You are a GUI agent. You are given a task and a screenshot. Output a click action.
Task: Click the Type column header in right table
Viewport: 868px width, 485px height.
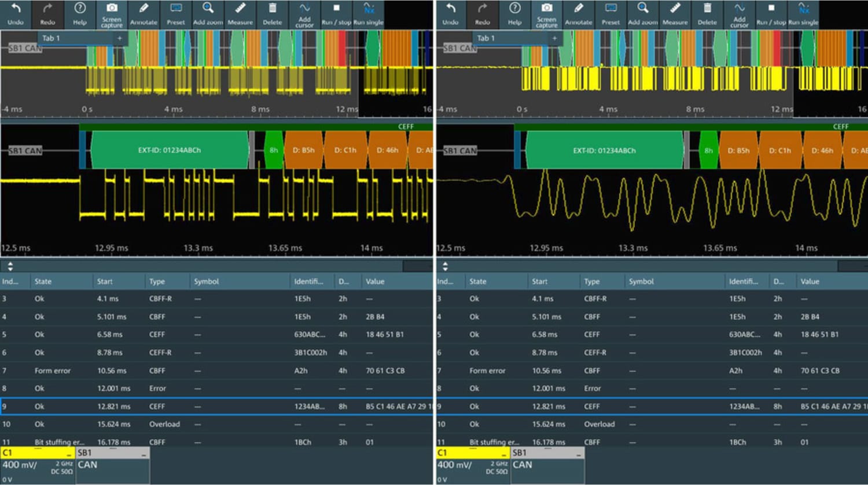pyautogui.click(x=602, y=281)
